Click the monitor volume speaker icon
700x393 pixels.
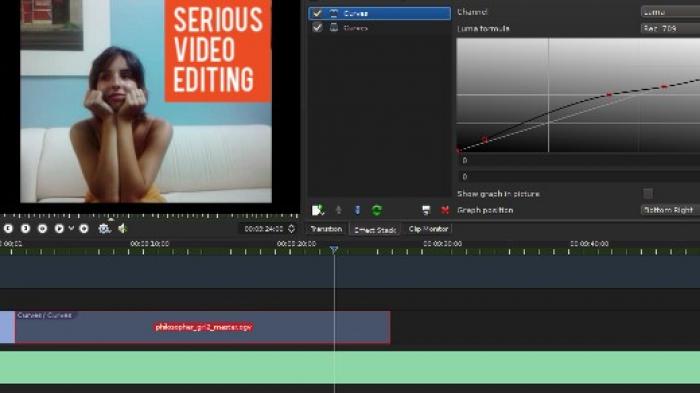123,229
